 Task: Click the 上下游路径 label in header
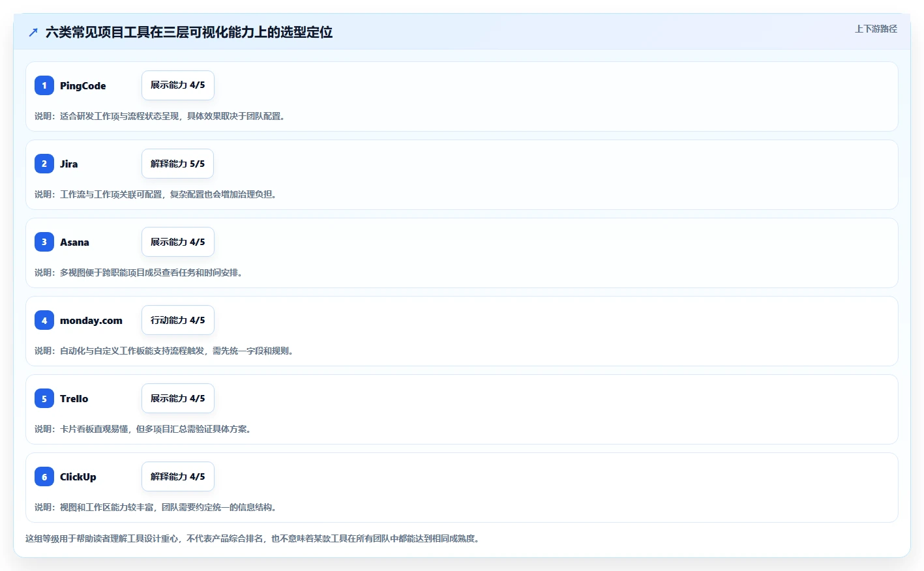pyautogui.click(x=876, y=29)
